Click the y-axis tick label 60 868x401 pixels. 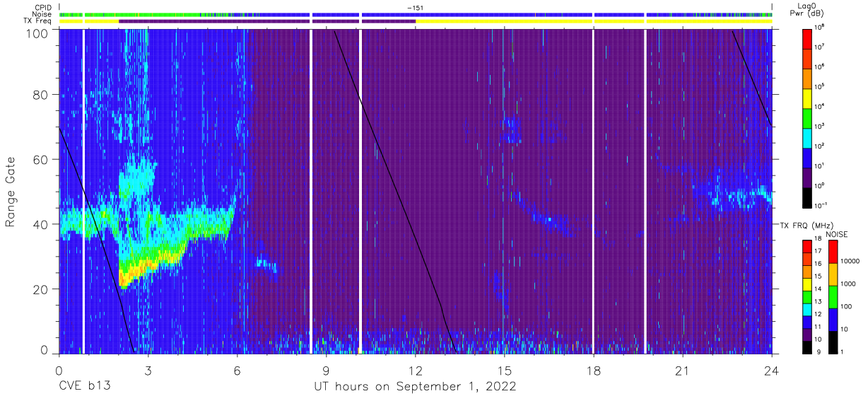[x=40, y=160]
